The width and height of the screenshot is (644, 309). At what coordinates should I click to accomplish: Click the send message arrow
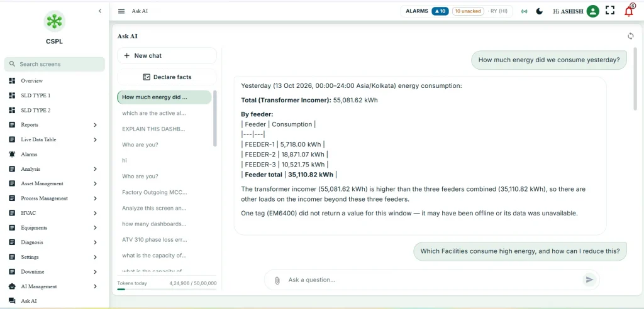(589, 280)
